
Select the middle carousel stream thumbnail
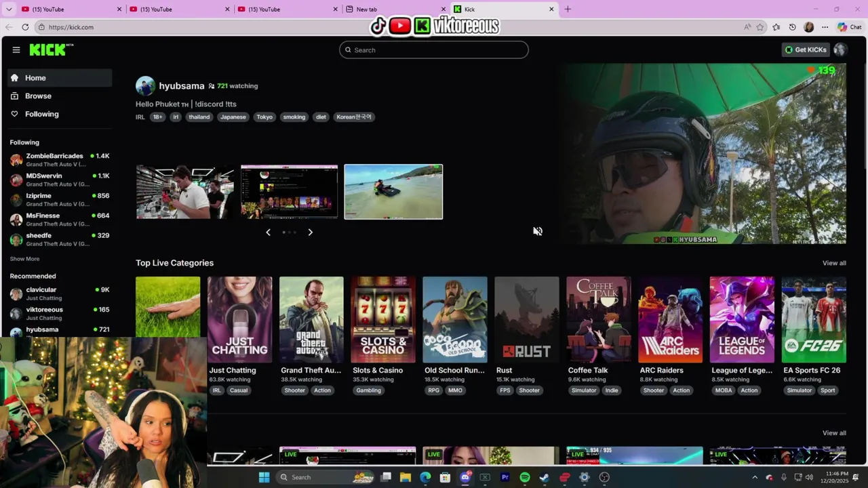click(x=289, y=192)
